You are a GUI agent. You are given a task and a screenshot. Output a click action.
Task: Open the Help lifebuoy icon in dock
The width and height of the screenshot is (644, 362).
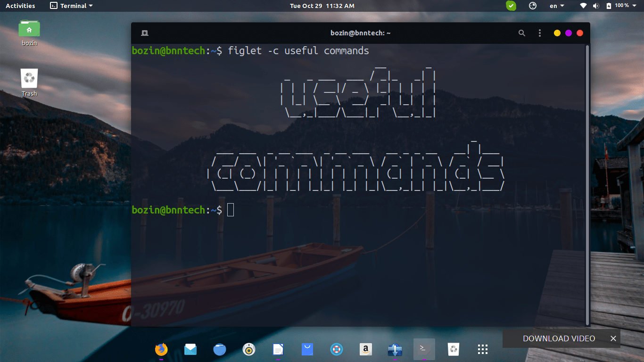point(337,349)
